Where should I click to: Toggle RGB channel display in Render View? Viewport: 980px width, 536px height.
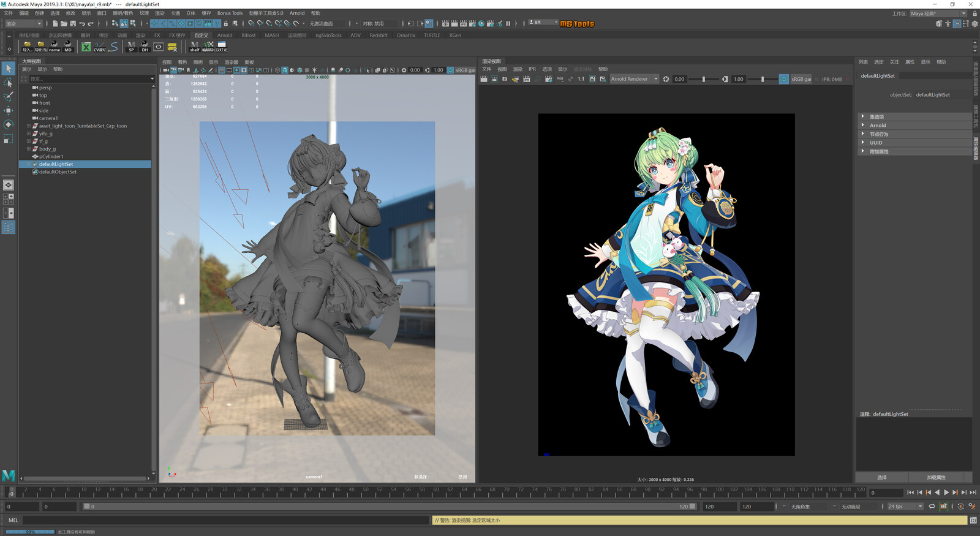(x=560, y=79)
